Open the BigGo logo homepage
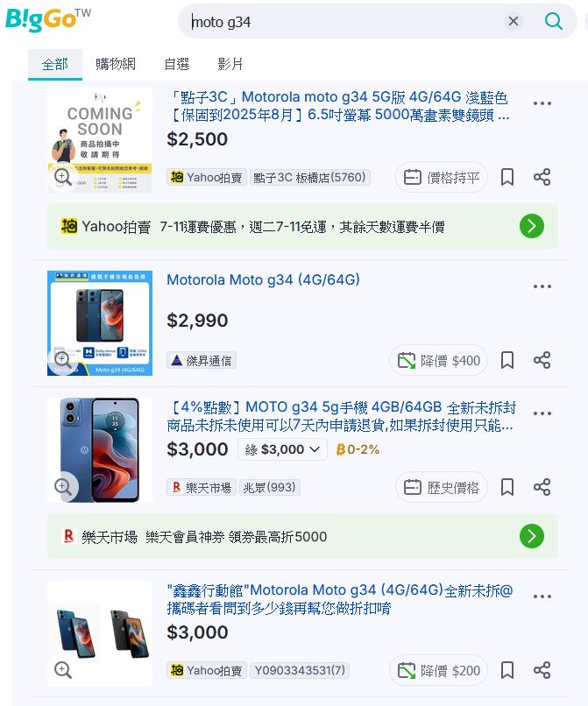 [x=48, y=20]
